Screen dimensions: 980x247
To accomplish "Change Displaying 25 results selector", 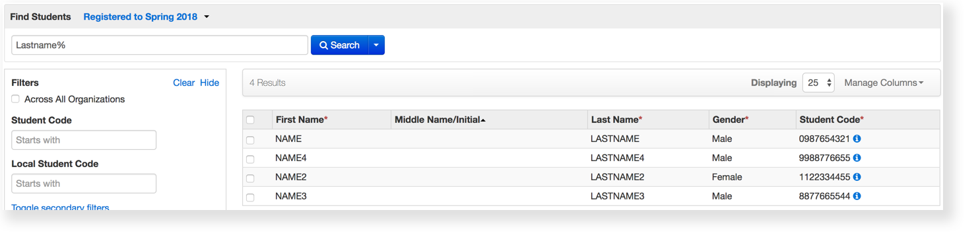I will (x=818, y=83).
